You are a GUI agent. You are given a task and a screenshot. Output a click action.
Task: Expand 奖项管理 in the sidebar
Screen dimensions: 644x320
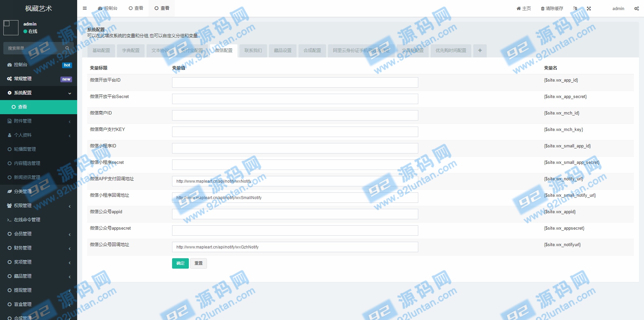coord(39,262)
